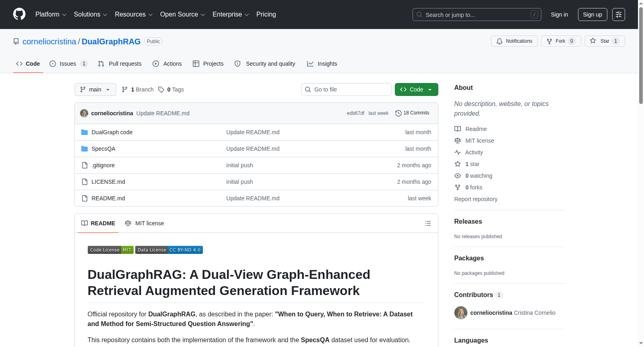Screen dimensions: 644x347
Task: Click the contributor avatar for Cristina Cornelio
Action: [x=461, y=313]
